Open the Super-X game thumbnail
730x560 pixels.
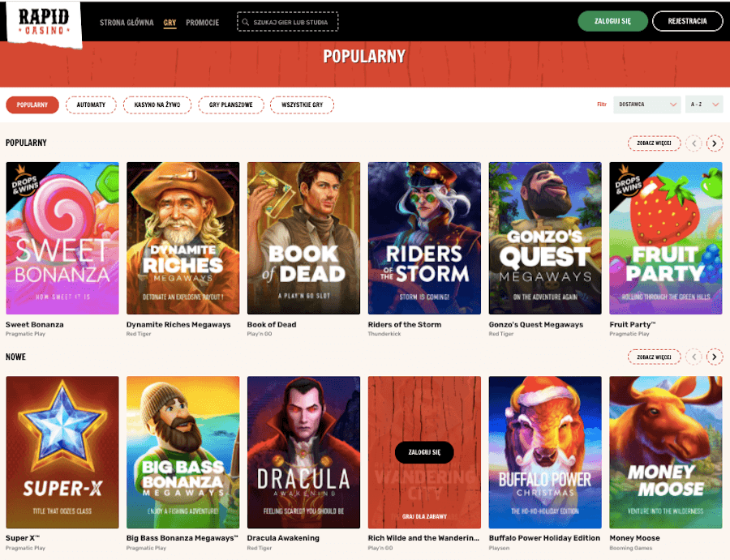click(62, 452)
